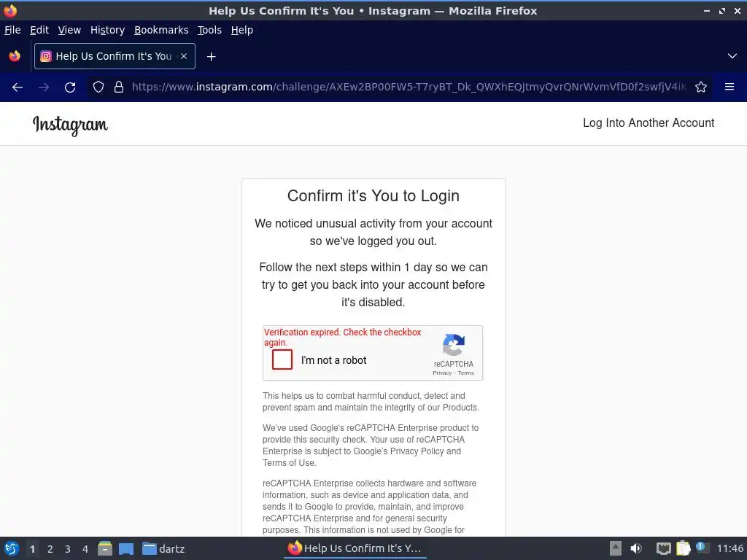Viewport: 747px width, 560px height.
Task: Click the Firefox icon in title bar
Action: [x=10, y=10]
